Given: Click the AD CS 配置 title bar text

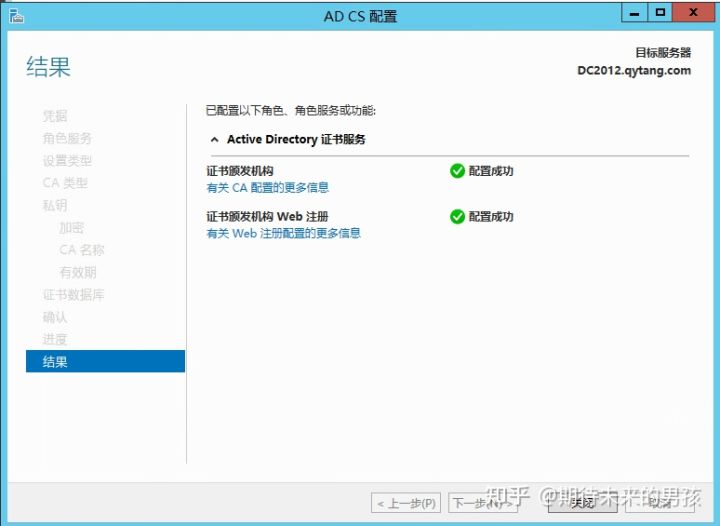Looking at the screenshot, I should pos(360,16).
